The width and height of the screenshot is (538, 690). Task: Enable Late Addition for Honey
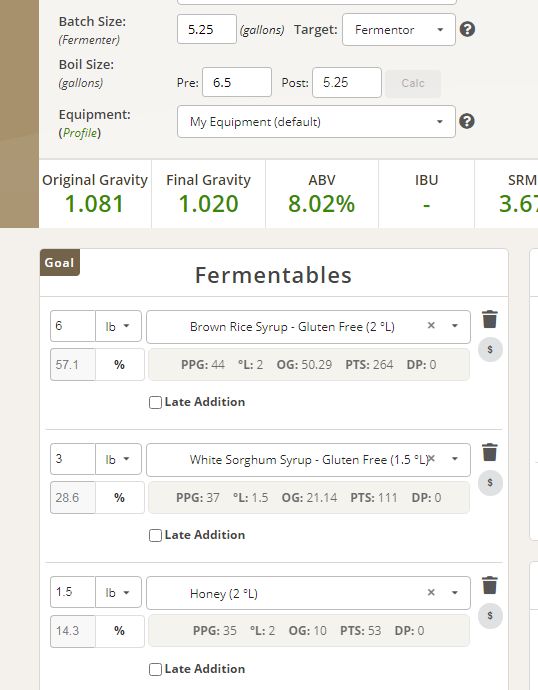click(x=155, y=669)
